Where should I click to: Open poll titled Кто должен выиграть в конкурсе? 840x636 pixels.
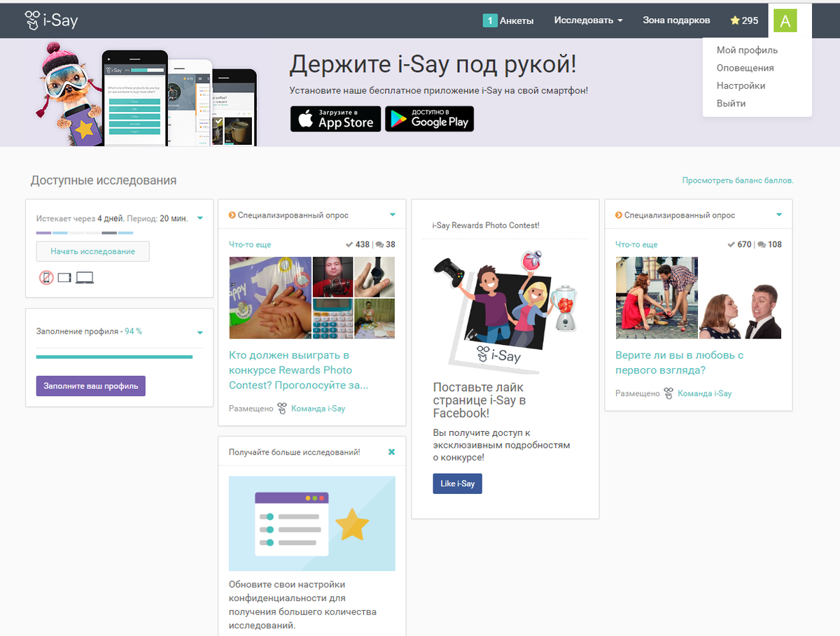click(299, 370)
